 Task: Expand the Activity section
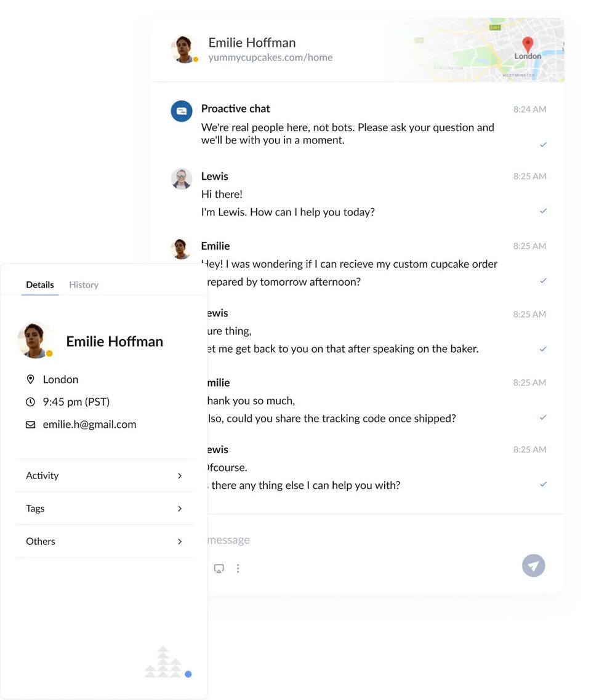pos(103,475)
